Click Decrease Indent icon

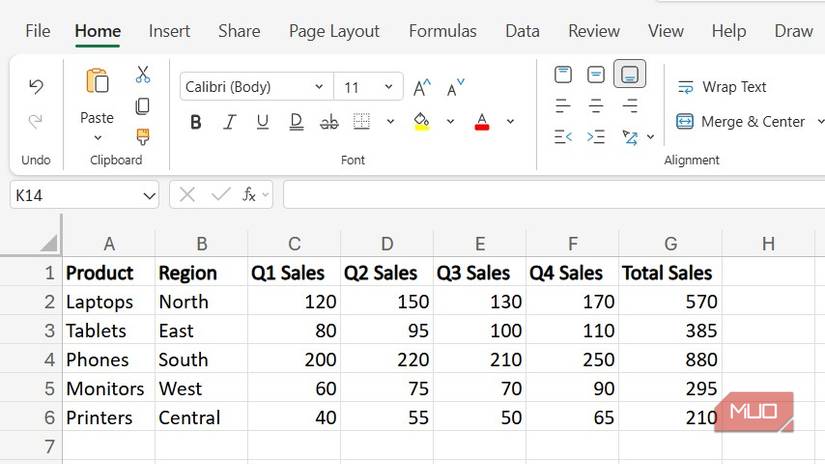pos(563,137)
